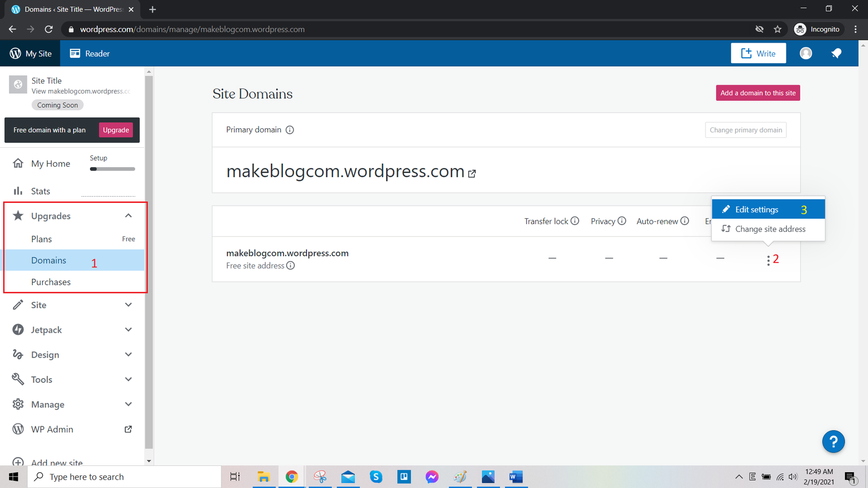
Task: Click the Transfer lock info icon
Action: click(575, 221)
